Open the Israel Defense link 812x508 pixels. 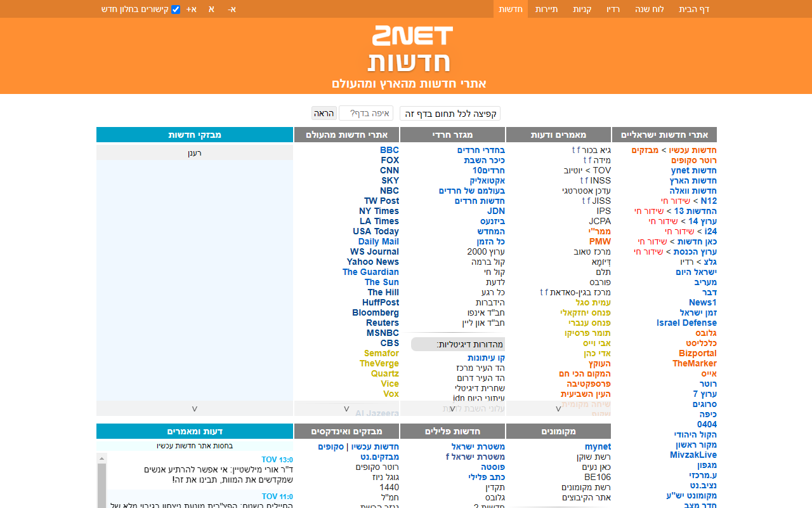[x=686, y=323]
